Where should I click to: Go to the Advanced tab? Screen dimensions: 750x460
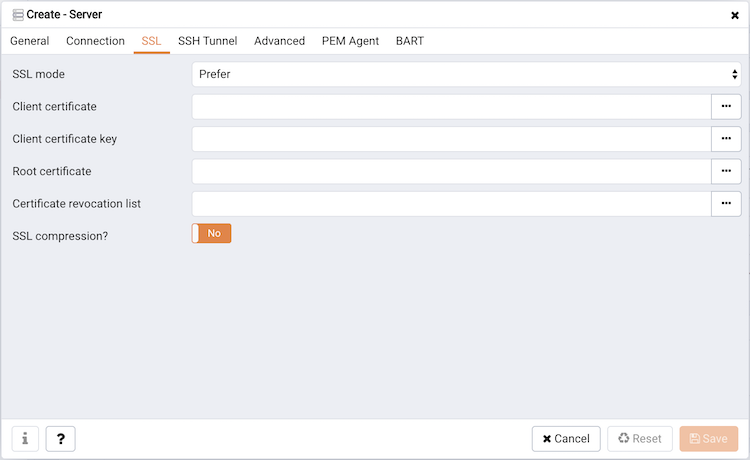[279, 41]
